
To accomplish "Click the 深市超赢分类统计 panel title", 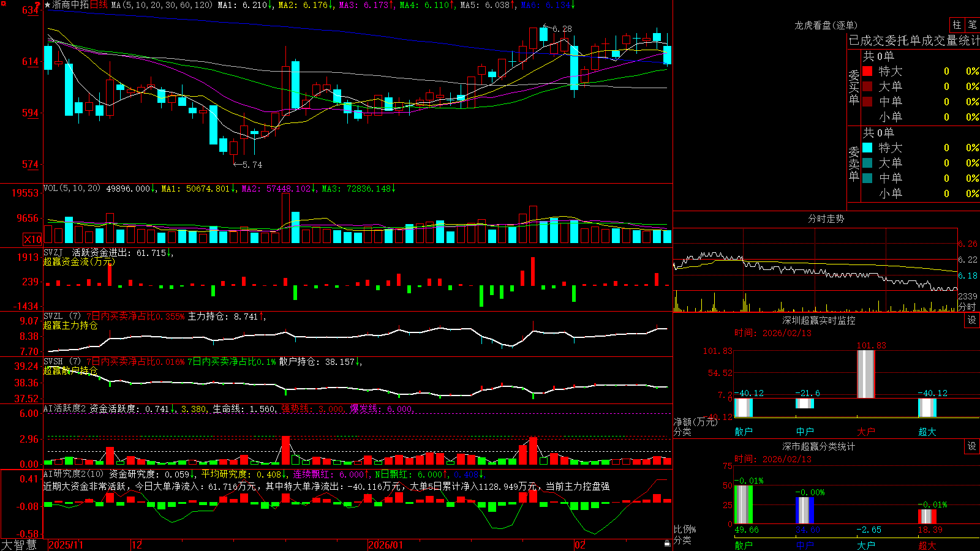I will coord(818,446).
